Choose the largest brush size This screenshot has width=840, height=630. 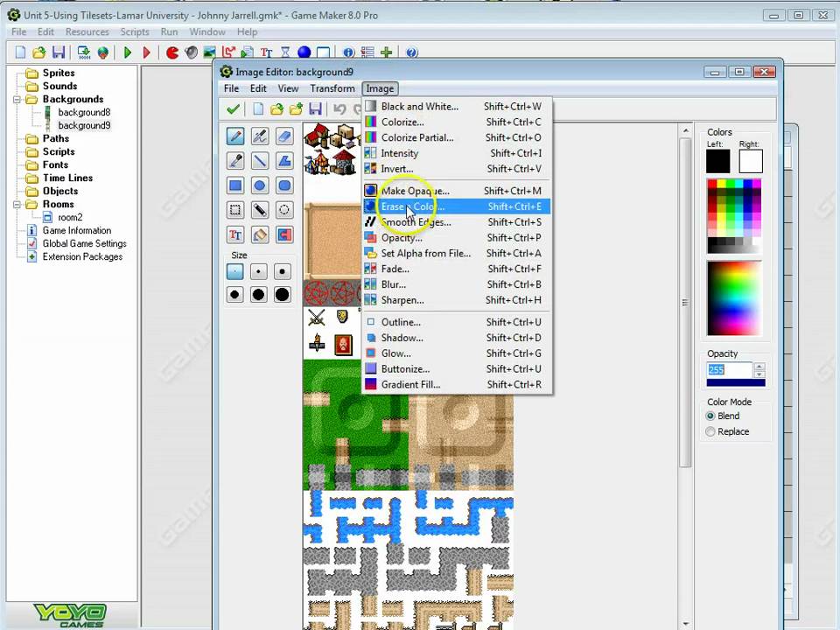[x=283, y=295]
